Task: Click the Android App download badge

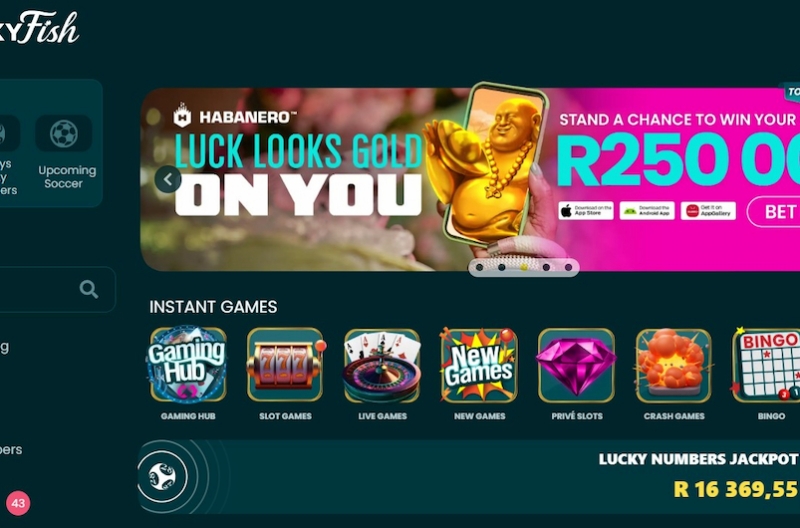Action: 647,211
